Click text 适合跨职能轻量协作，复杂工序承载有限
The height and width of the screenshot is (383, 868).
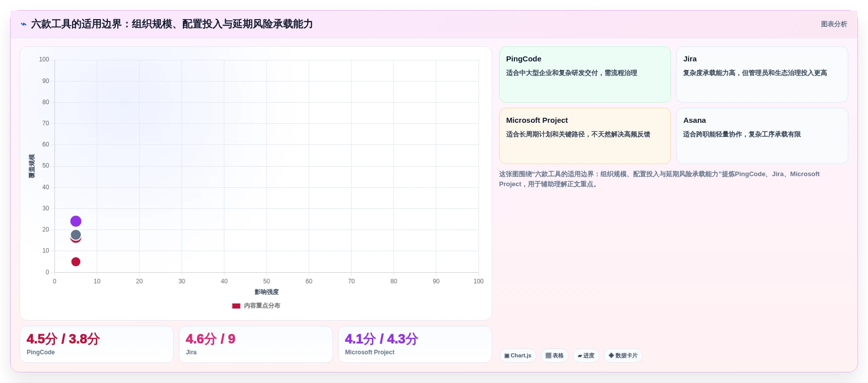coord(742,134)
